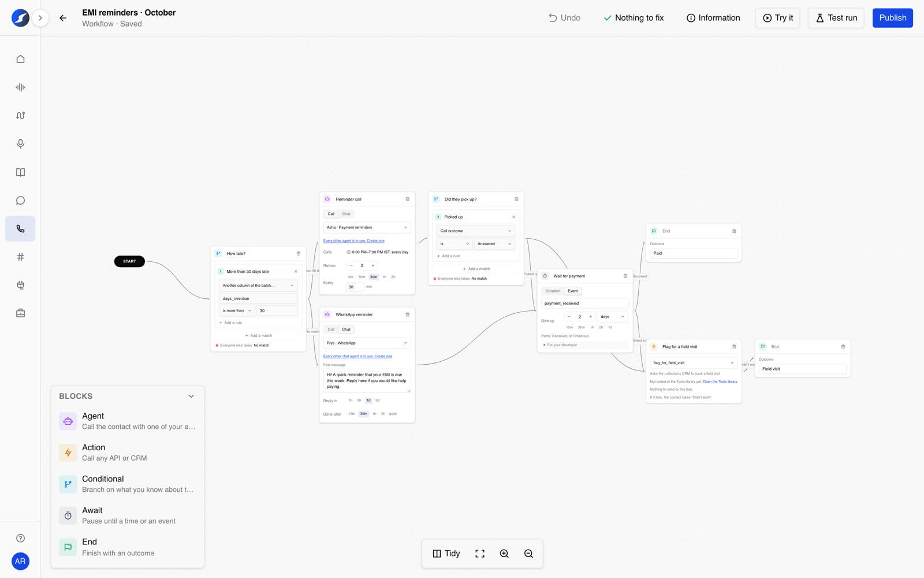
Task: Set Reminder call retry interval to 1h
Action: click(384, 277)
